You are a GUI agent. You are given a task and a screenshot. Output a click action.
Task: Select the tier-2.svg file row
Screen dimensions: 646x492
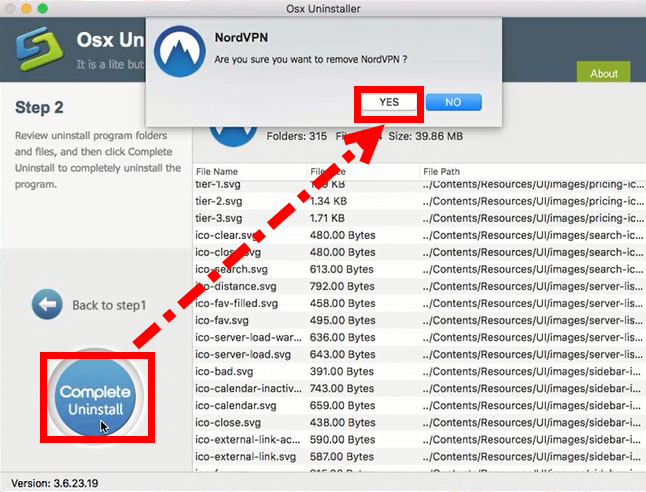click(219, 201)
